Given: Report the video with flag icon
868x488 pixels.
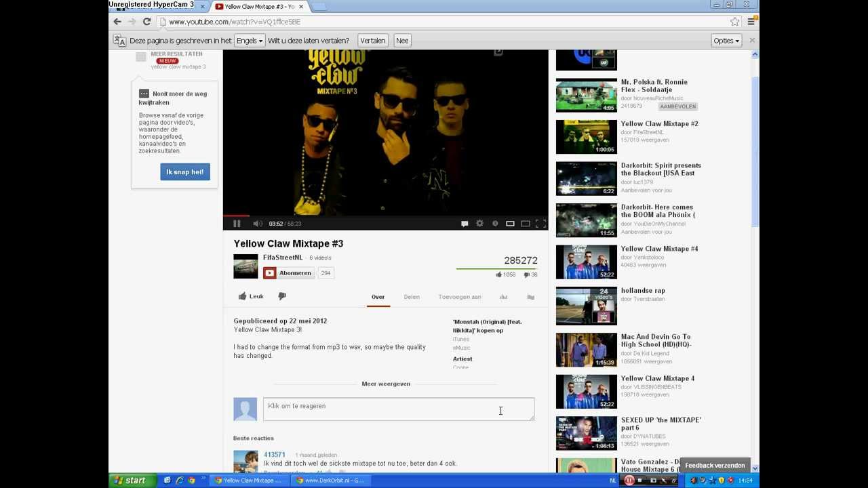Looking at the screenshot, I should coord(531,297).
